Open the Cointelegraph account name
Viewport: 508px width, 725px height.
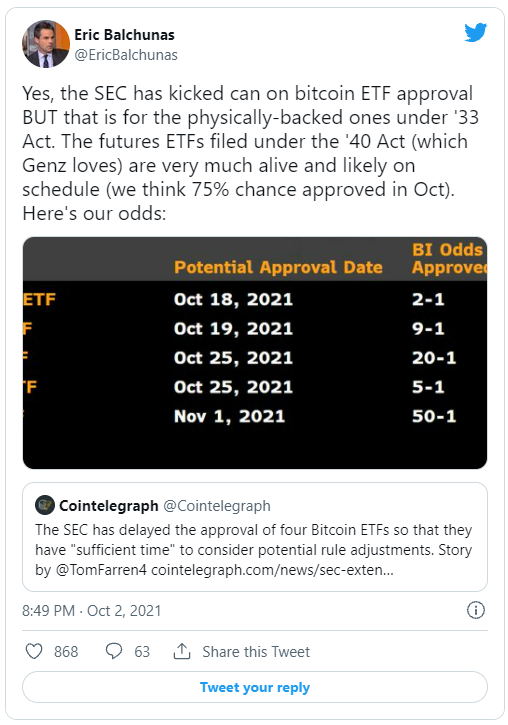click(x=109, y=506)
